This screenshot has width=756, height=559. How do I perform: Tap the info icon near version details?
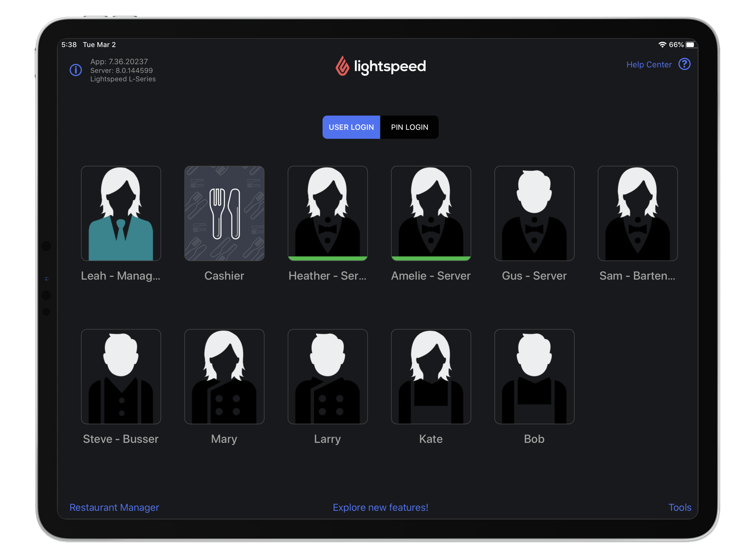pyautogui.click(x=76, y=70)
